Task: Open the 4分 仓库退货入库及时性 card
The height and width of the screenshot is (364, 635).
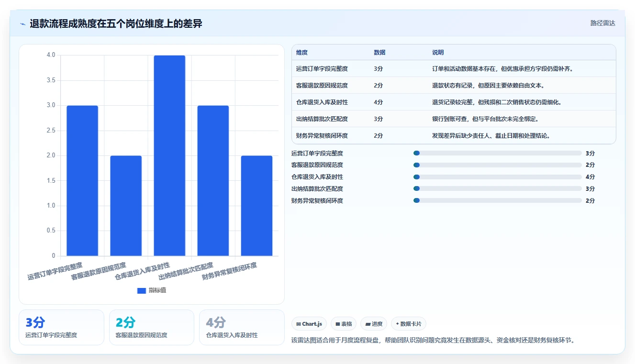Action: point(242,327)
